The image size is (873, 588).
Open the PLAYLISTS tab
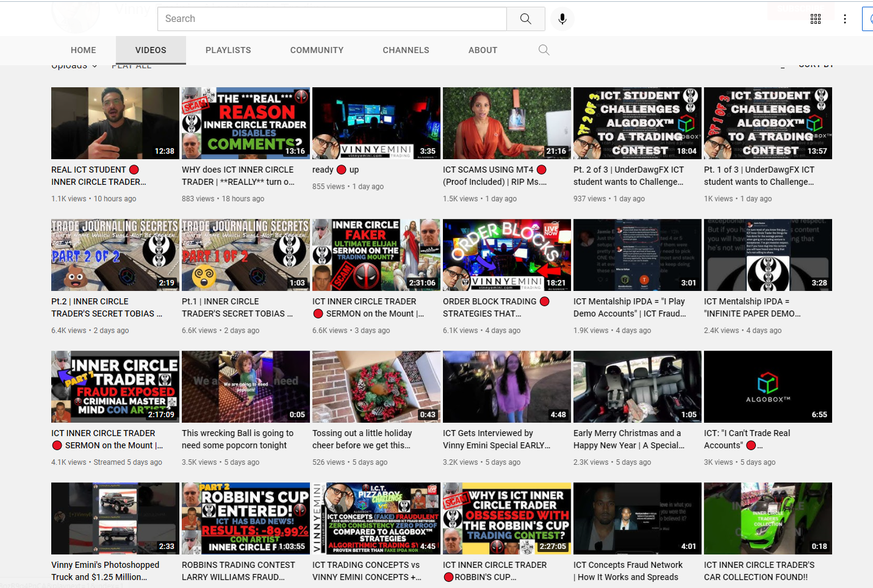coord(228,50)
